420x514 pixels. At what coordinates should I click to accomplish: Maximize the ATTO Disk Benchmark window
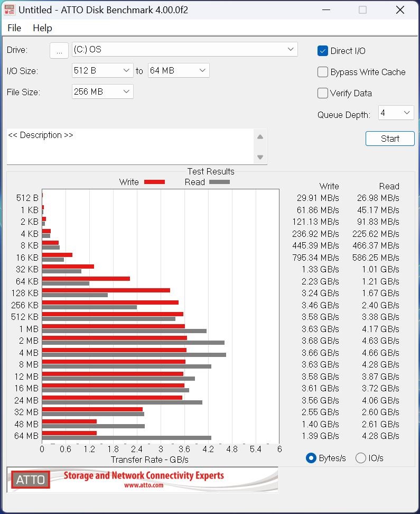click(362, 10)
